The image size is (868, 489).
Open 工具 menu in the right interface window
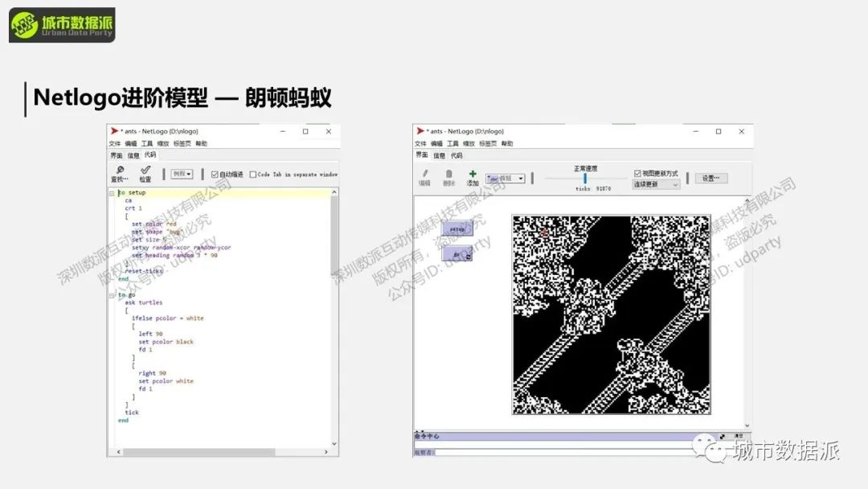[452, 143]
